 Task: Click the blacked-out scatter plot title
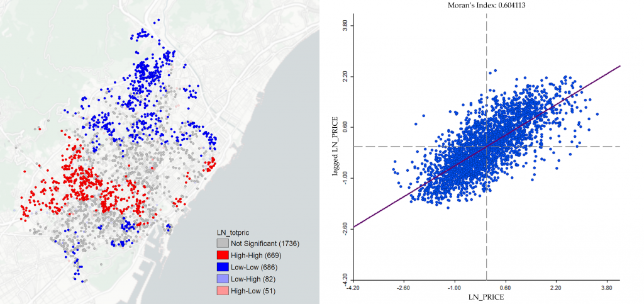pos(488,5)
